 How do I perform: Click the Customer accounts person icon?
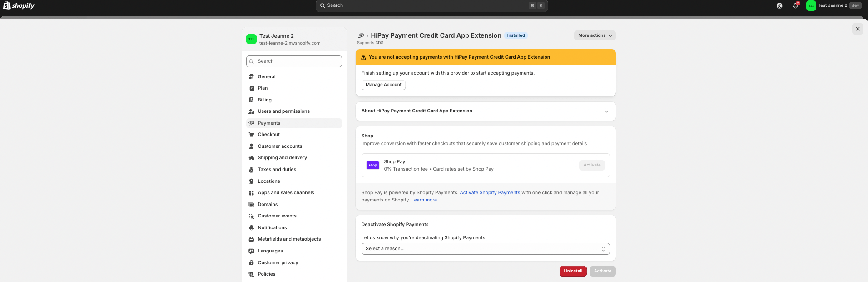click(x=251, y=146)
